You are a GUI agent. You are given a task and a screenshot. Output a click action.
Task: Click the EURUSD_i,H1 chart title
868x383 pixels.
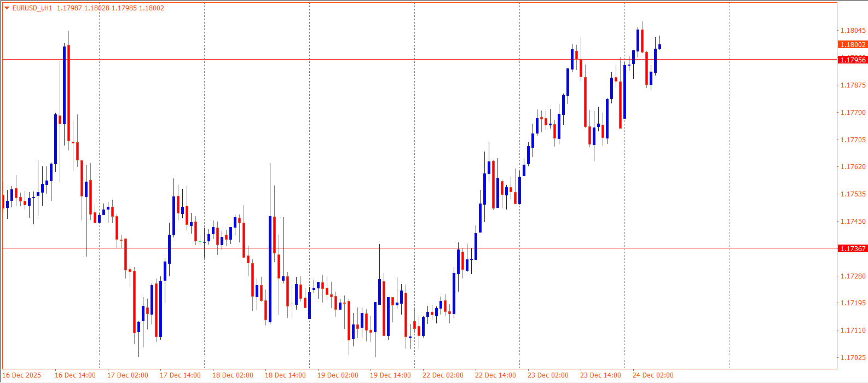click(x=32, y=8)
